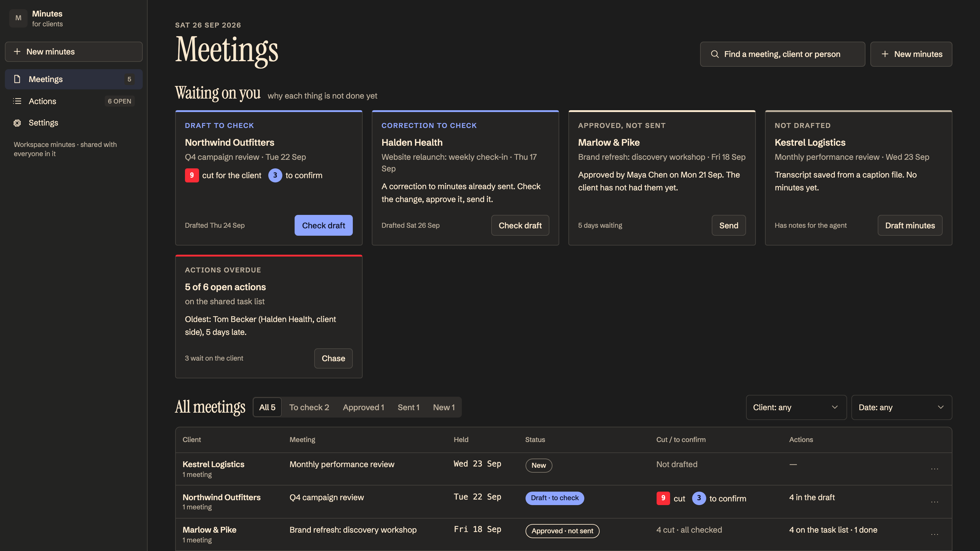
Task: Click the Actions column header in the table
Action: point(801,440)
